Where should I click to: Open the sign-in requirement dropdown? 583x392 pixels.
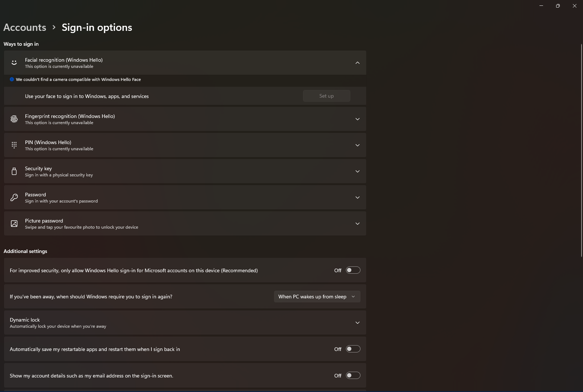(x=317, y=296)
